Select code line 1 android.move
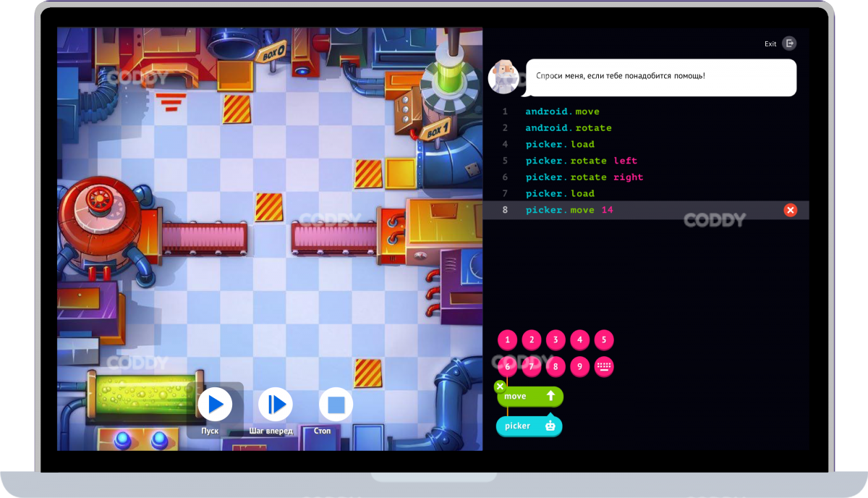Image resolution: width=868 pixels, height=498 pixels. click(562, 111)
